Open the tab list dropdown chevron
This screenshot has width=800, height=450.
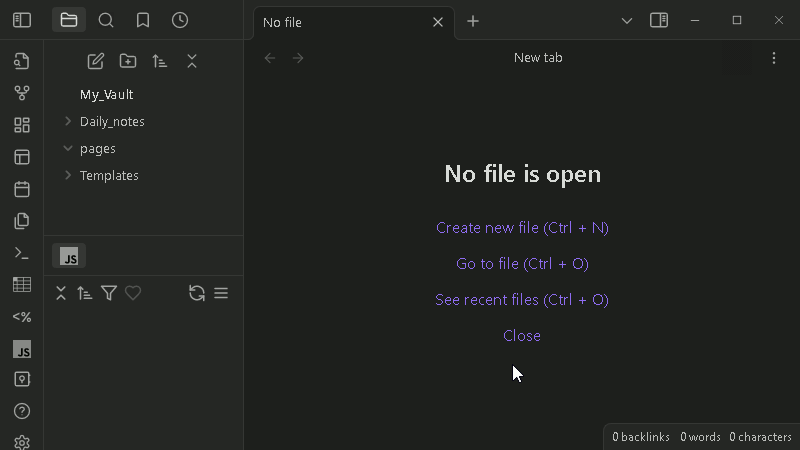pyautogui.click(x=627, y=21)
